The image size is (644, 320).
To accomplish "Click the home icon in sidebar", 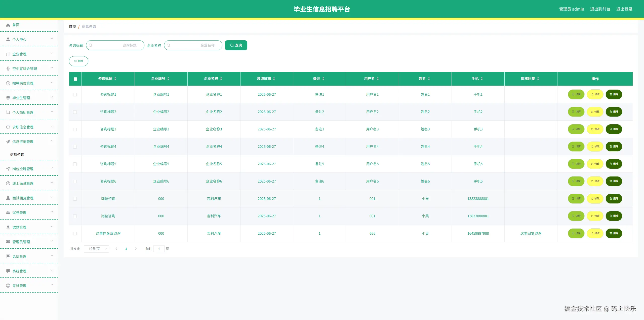I will click(8, 25).
